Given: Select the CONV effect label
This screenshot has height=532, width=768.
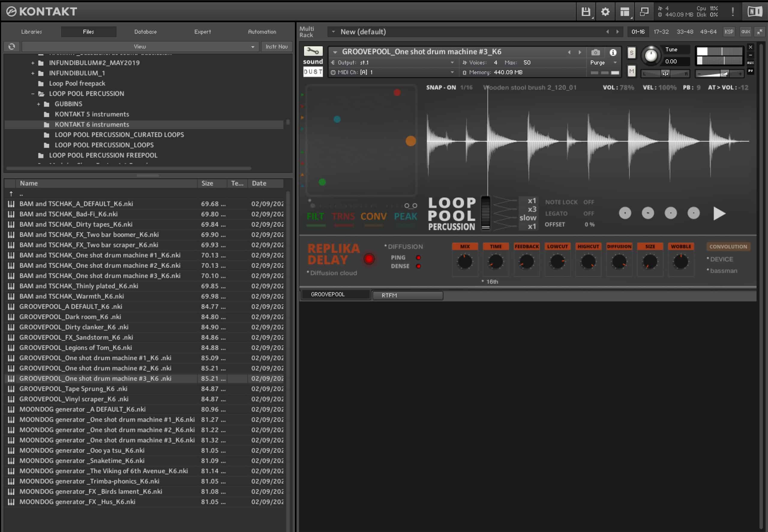Looking at the screenshot, I should coord(373,216).
